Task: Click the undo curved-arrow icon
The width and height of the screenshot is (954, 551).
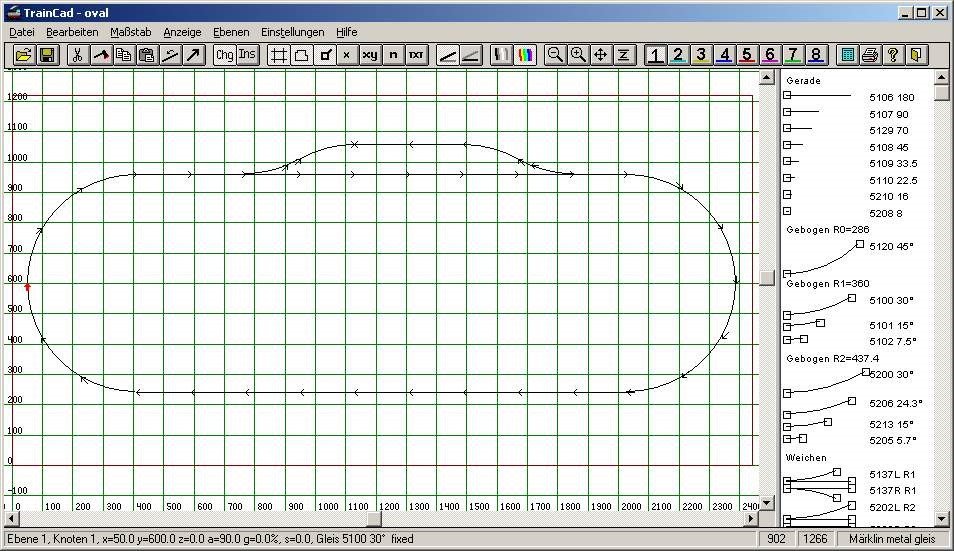Action: click(170, 55)
